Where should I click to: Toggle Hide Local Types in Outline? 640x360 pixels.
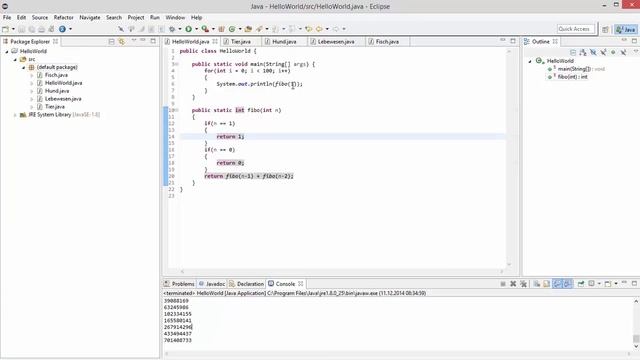623,52
